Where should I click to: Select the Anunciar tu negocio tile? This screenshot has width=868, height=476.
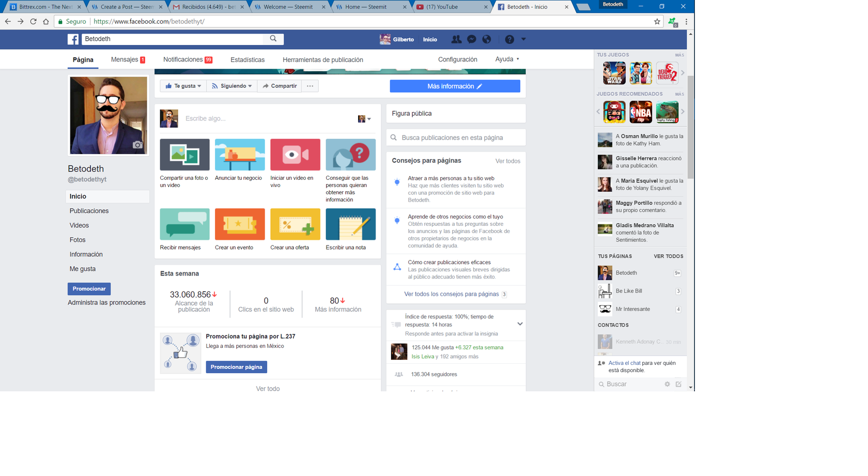coord(240,155)
